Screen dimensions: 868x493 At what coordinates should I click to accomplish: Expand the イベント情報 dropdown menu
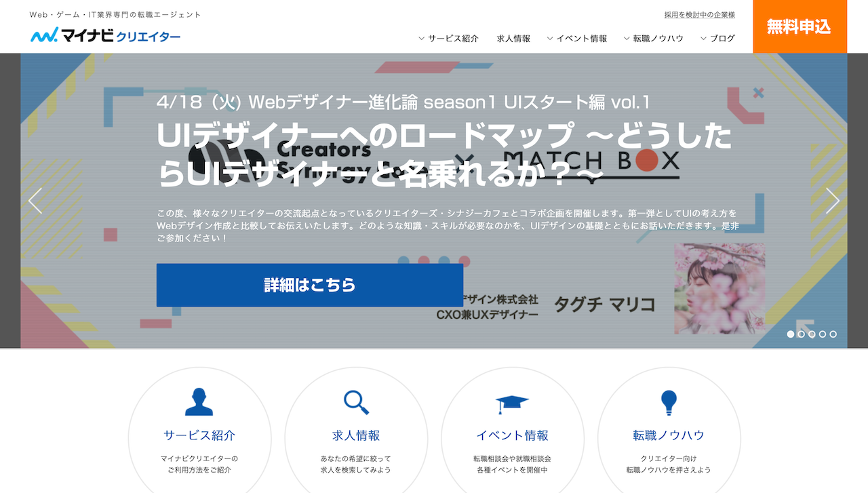(x=549, y=39)
